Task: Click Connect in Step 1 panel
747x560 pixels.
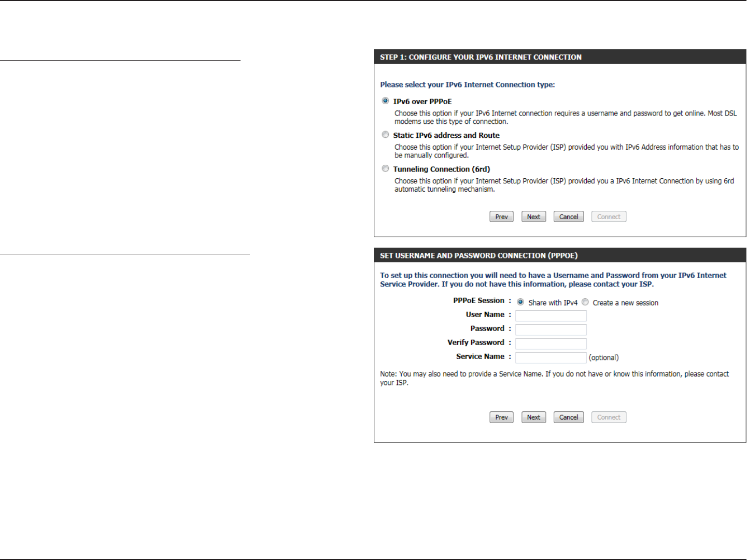Action: [609, 217]
